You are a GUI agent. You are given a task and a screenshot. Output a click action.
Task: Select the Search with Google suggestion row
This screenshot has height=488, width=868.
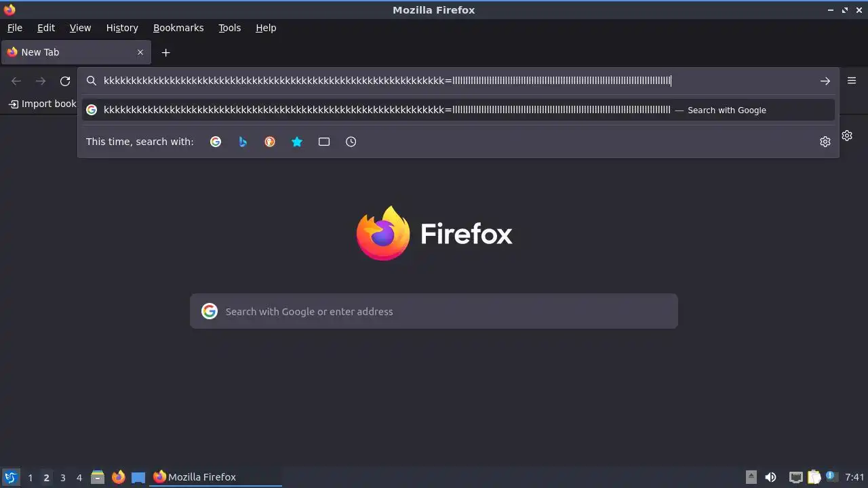coord(458,110)
